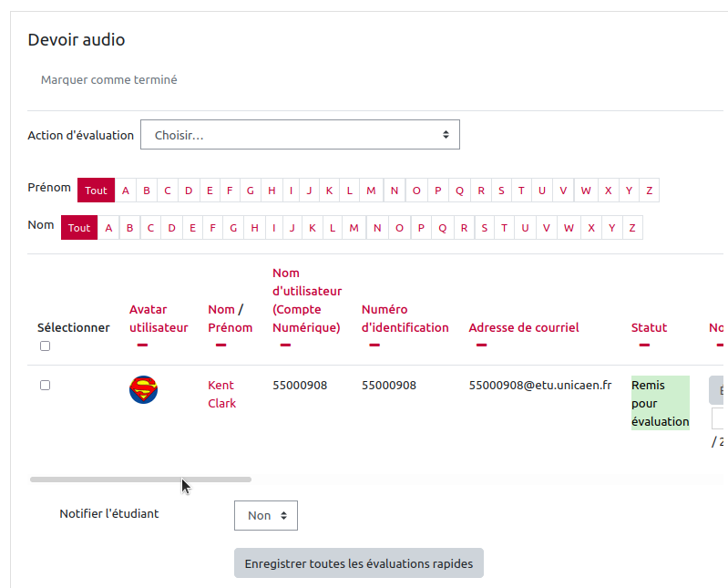The width and height of the screenshot is (728, 588).
Task: Filter Nom by letter C
Action: coord(150,228)
